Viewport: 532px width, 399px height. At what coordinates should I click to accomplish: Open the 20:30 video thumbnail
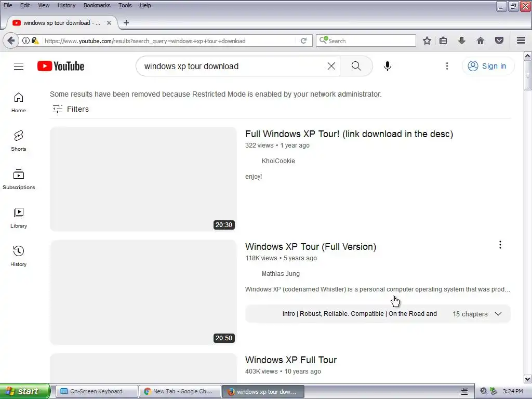coord(143,179)
